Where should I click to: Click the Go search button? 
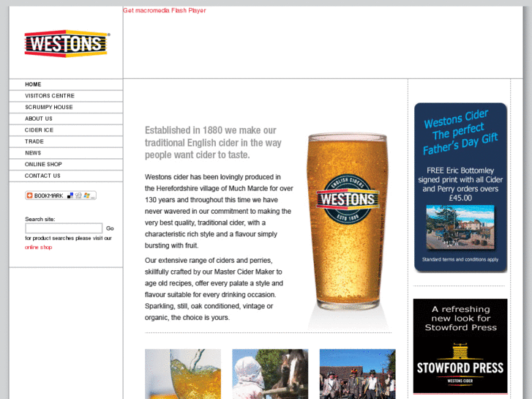click(x=110, y=228)
